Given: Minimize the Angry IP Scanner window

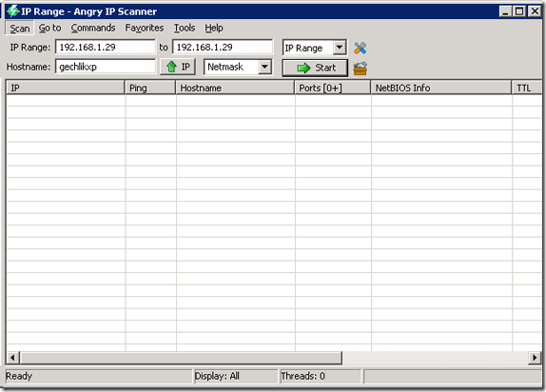Looking at the screenshot, I should (505, 11).
